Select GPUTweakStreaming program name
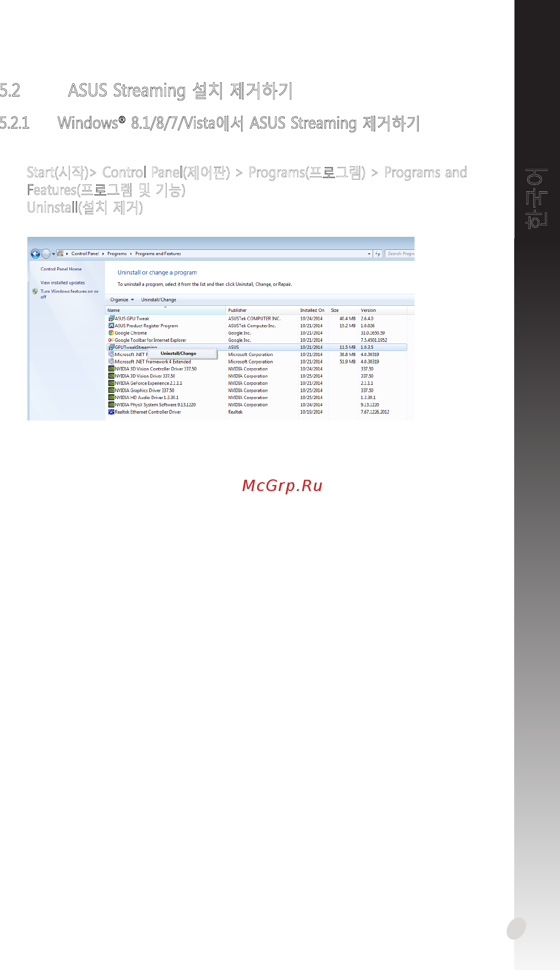This screenshot has width=560, height=970. click(x=136, y=348)
